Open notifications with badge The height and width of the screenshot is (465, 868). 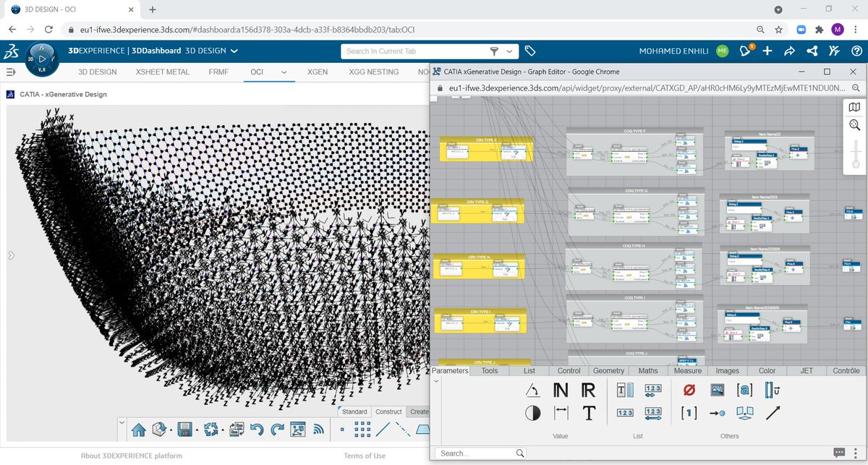[x=744, y=51]
